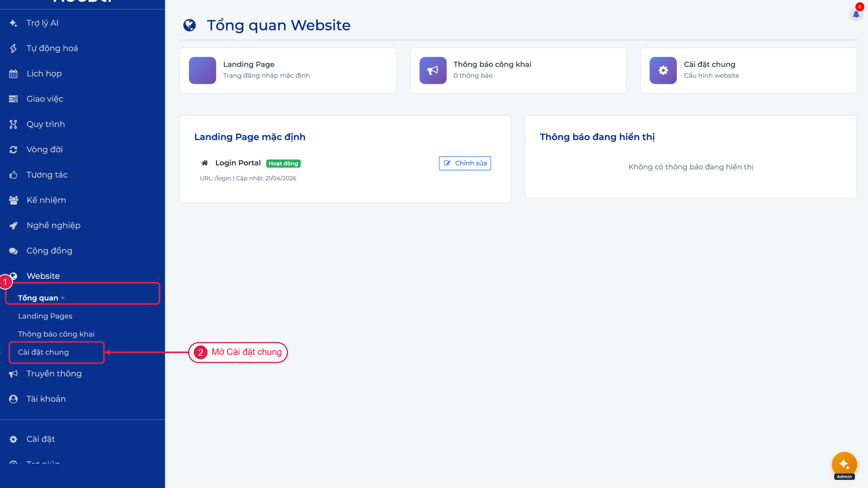Click the Login Portal page name
This screenshot has height=488, width=868.
(x=238, y=163)
